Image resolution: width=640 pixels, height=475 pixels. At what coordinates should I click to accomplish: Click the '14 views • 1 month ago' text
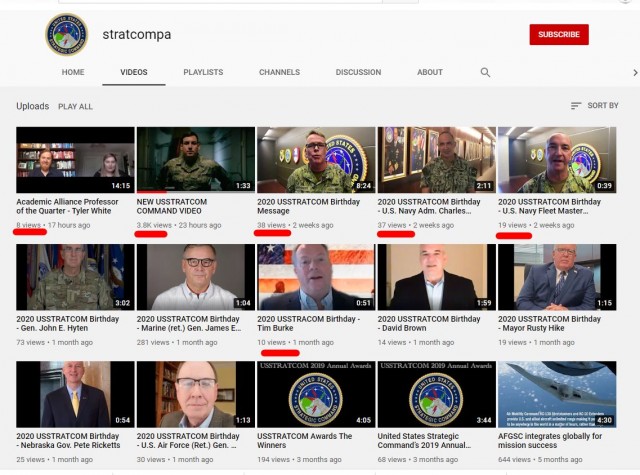click(x=416, y=342)
